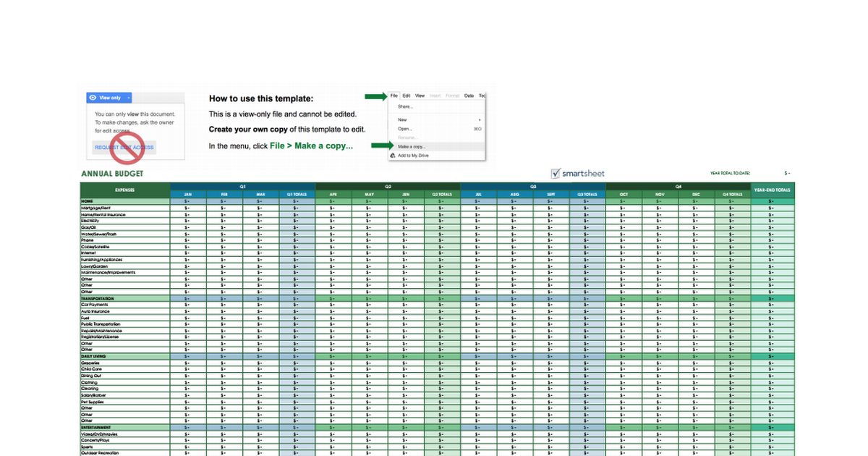Click the eye icon in View only button
Image resolution: width=868 pixels, height=456 pixels.
click(93, 98)
